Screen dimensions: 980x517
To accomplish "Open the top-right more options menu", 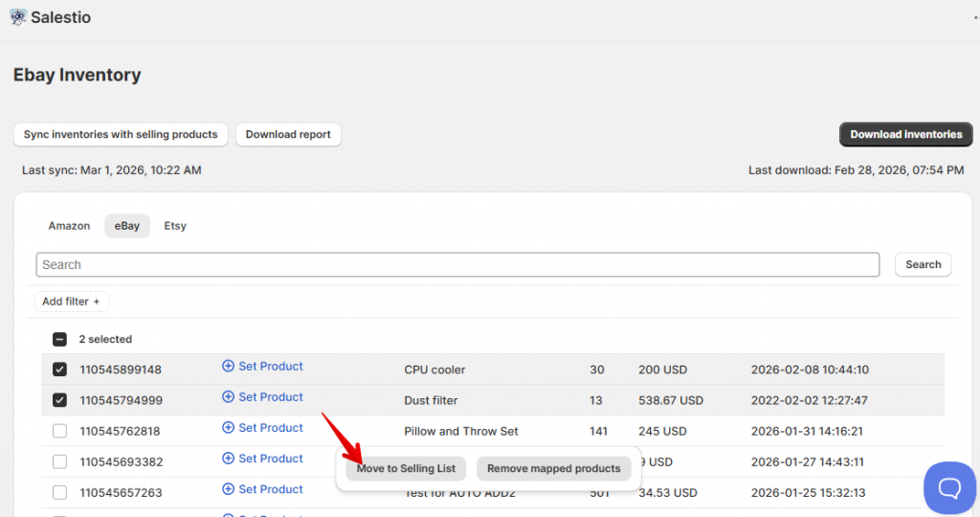I will coord(974,17).
